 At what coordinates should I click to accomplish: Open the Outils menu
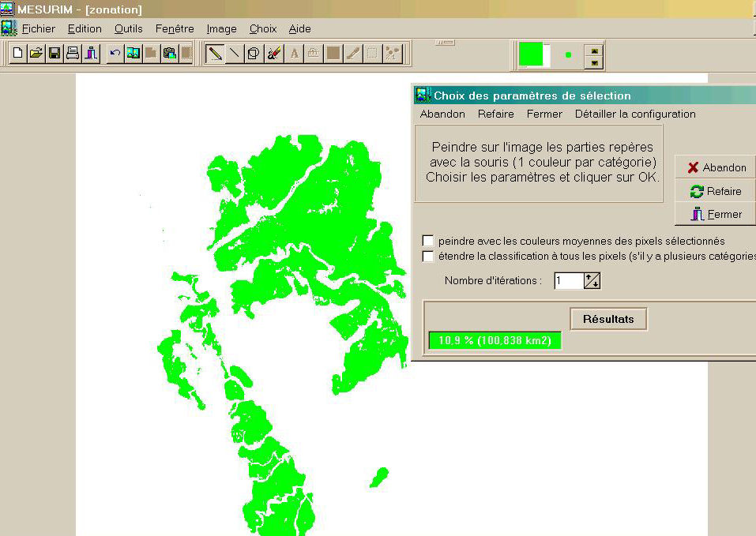click(x=128, y=28)
